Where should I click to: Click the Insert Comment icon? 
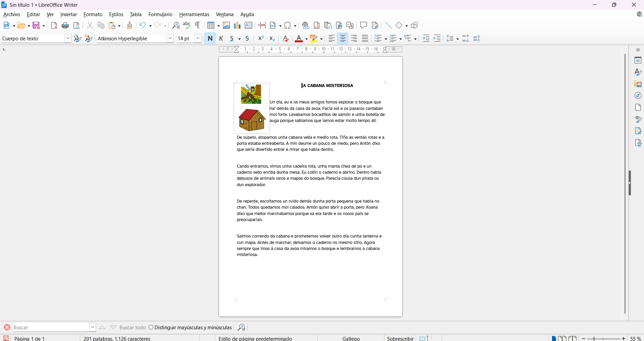363,26
